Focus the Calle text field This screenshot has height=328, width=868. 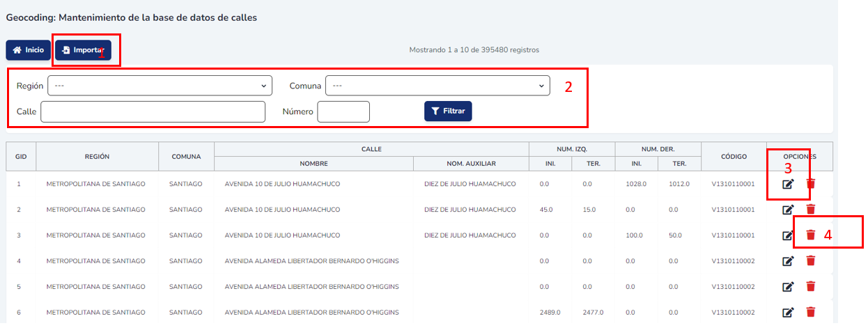click(x=153, y=111)
